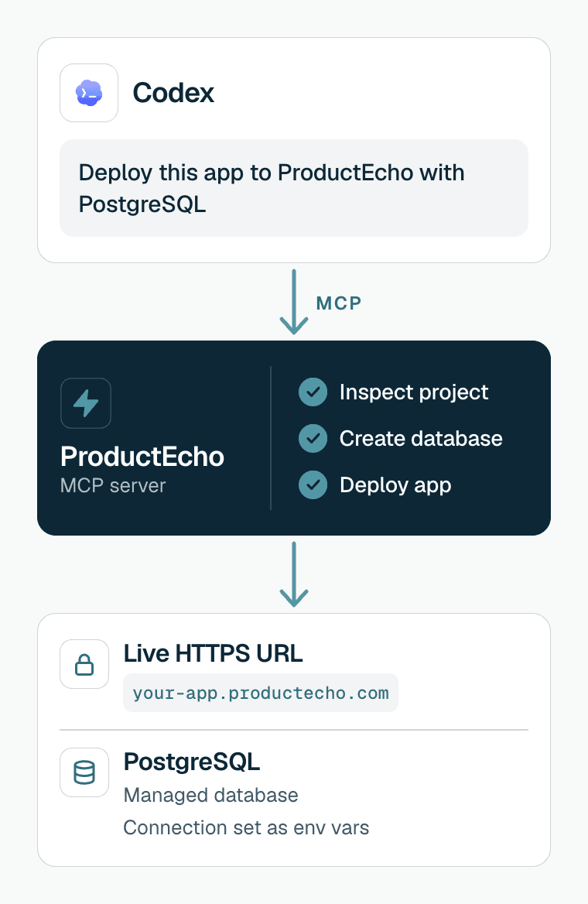Viewport: 588px width, 904px height.
Task: Click the 'MCP server' subtitle
Action: (113, 485)
